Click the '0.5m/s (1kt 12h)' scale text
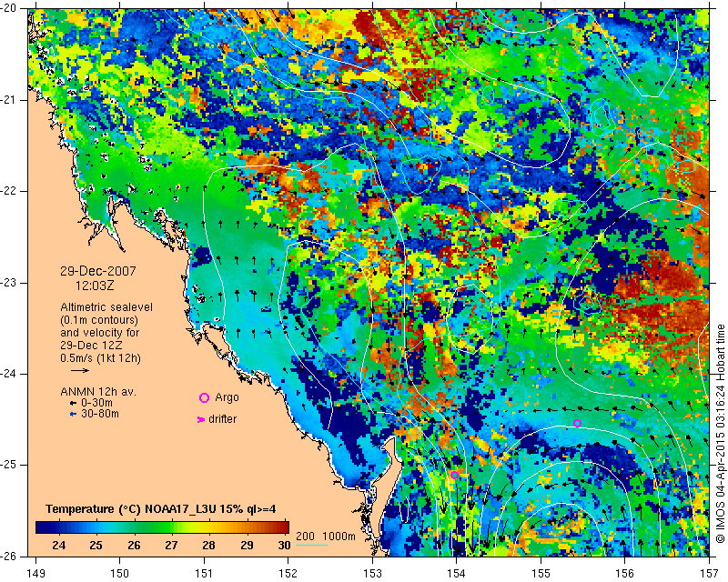 100,358
